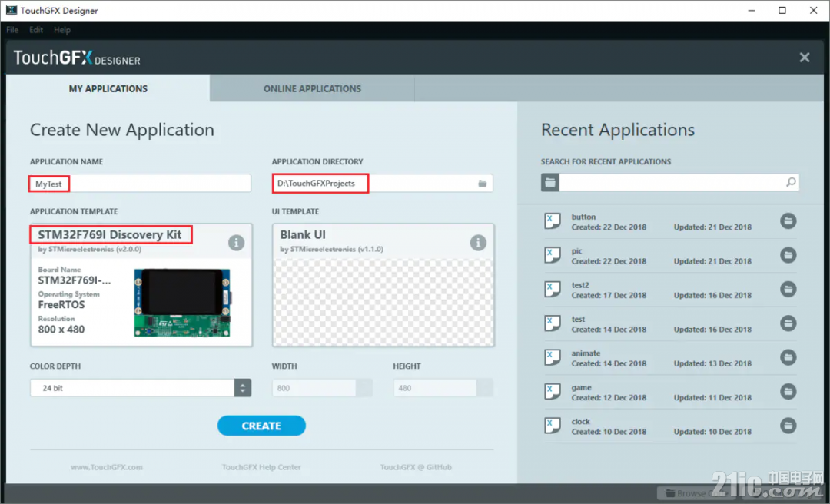The width and height of the screenshot is (830, 504).
Task: Click 'Updated: 10 Dec 2018' text
Action: [712, 432]
